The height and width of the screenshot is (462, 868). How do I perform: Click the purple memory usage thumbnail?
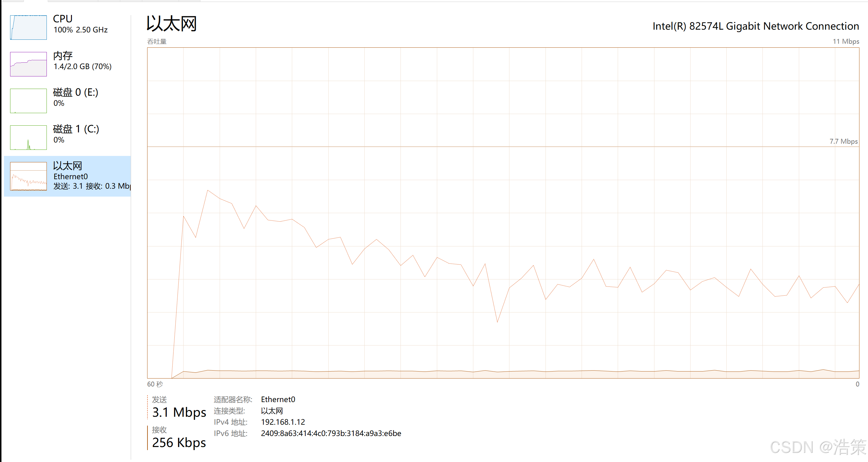pos(28,64)
